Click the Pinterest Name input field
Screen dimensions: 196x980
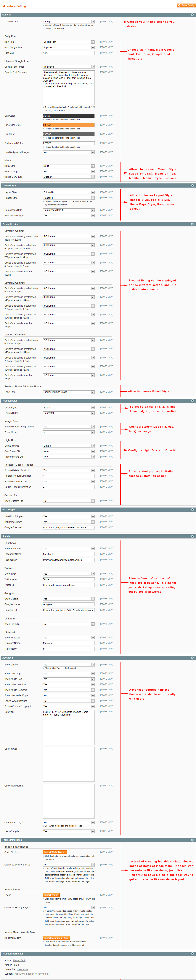(68, 643)
